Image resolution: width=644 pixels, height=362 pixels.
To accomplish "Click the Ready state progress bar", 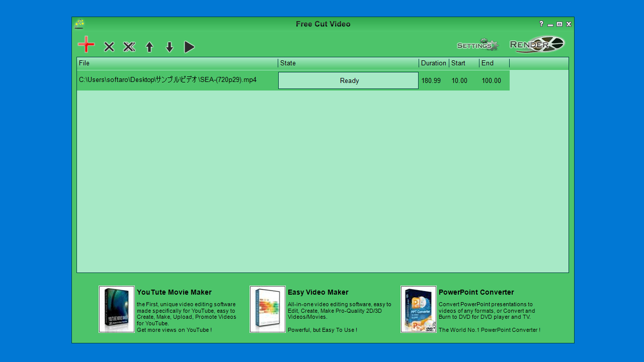I will pyautogui.click(x=349, y=80).
